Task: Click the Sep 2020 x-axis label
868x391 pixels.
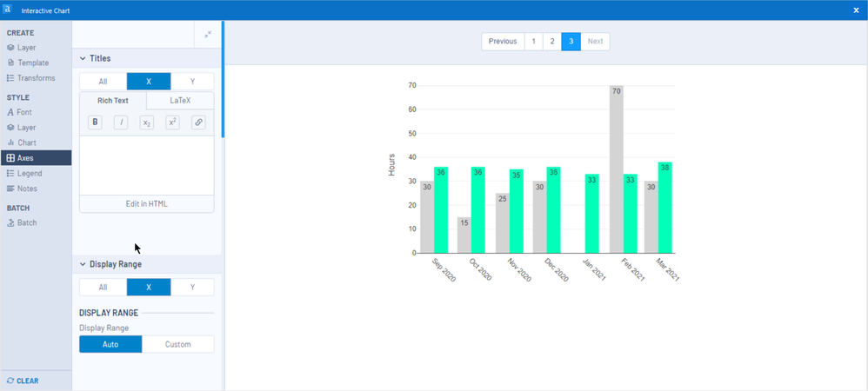Action: 444,270
